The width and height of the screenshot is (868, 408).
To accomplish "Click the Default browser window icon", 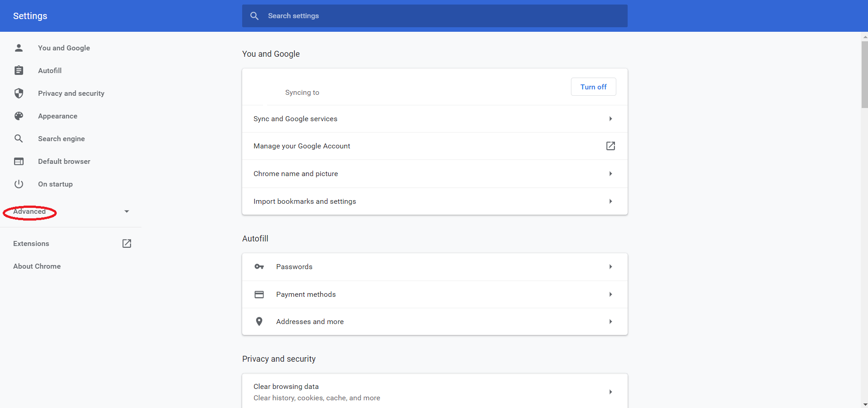I will click(19, 161).
